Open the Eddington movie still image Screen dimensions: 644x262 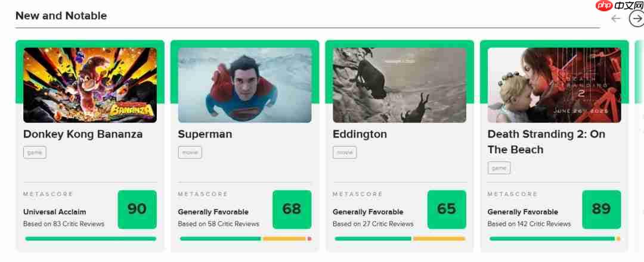(400, 85)
